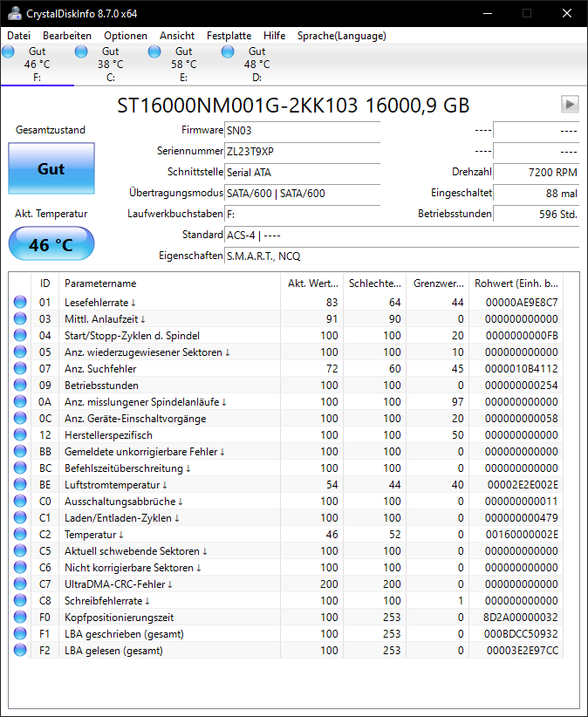The width and height of the screenshot is (588, 717).
Task: Click the status orb on the 07 Anz. Suchfehler row
Action: [20, 368]
